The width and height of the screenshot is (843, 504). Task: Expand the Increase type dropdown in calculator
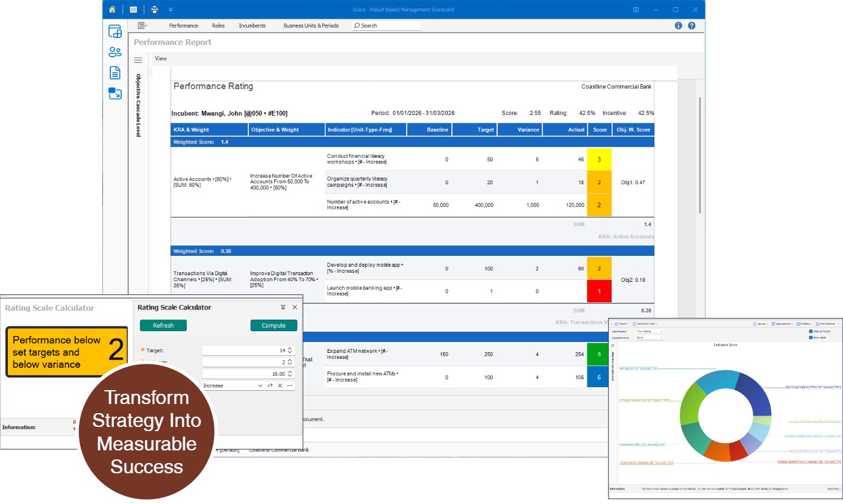pyautogui.click(x=260, y=385)
